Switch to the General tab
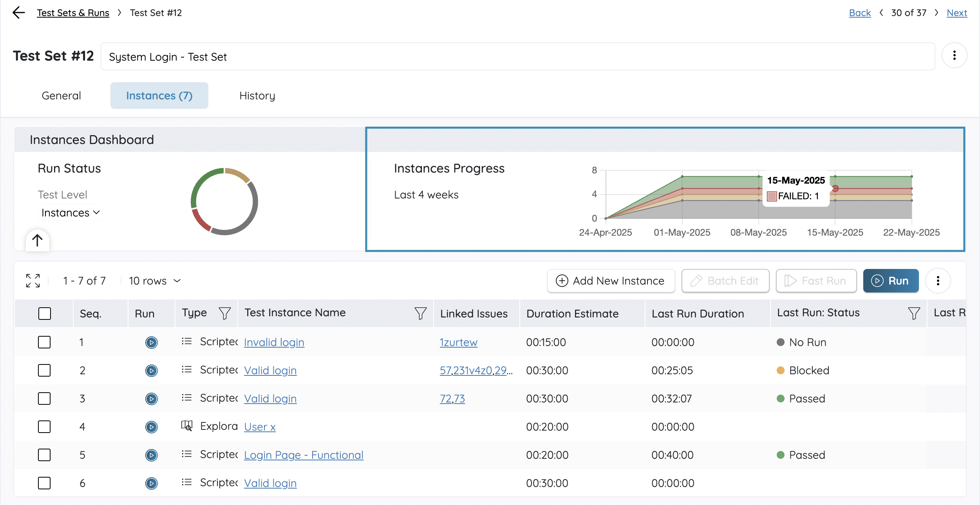Screen dimensions: 980x505 61,96
